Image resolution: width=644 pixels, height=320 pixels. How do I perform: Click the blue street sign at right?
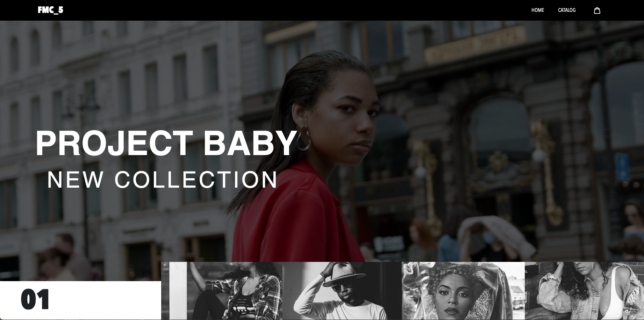622,167
